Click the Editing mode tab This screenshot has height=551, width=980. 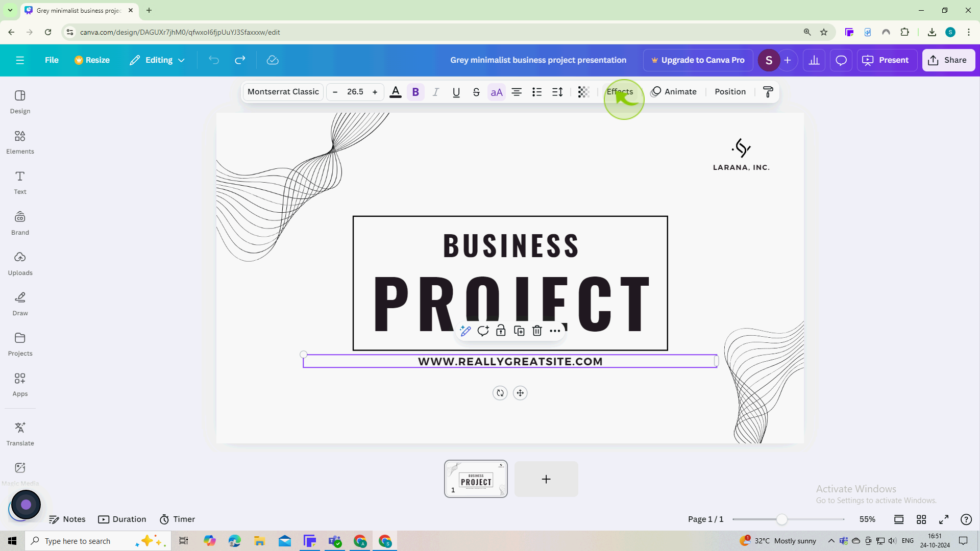pyautogui.click(x=158, y=60)
